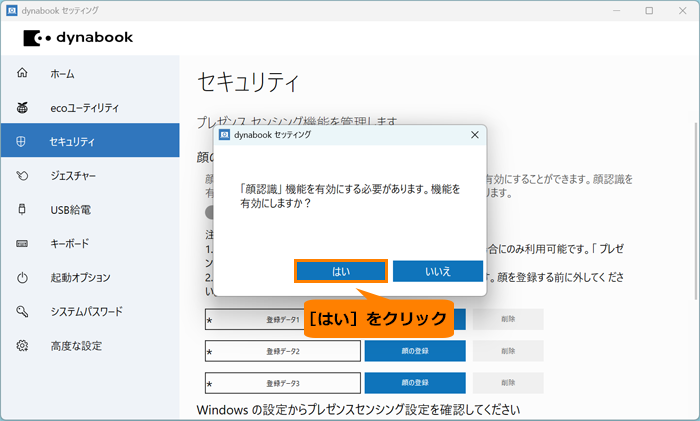The width and height of the screenshot is (700, 421).
Task: Click the セキュリティ page heading
Action: point(248,82)
